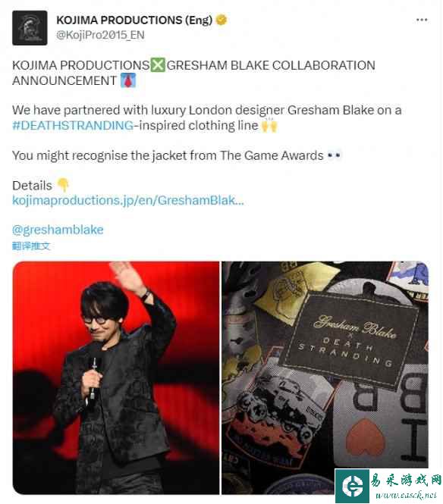Click the tweet text about The Game Awards
Screen dimensions: 443x504
(x=168, y=155)
